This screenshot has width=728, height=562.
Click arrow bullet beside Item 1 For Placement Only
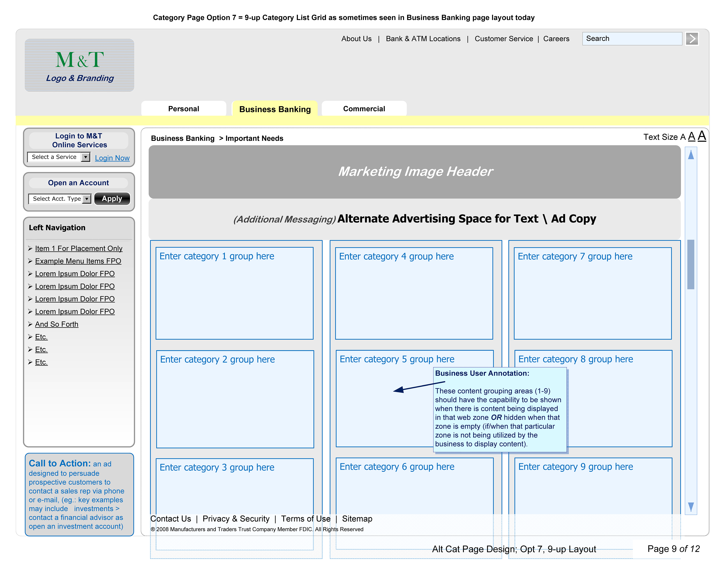[30, 249]
